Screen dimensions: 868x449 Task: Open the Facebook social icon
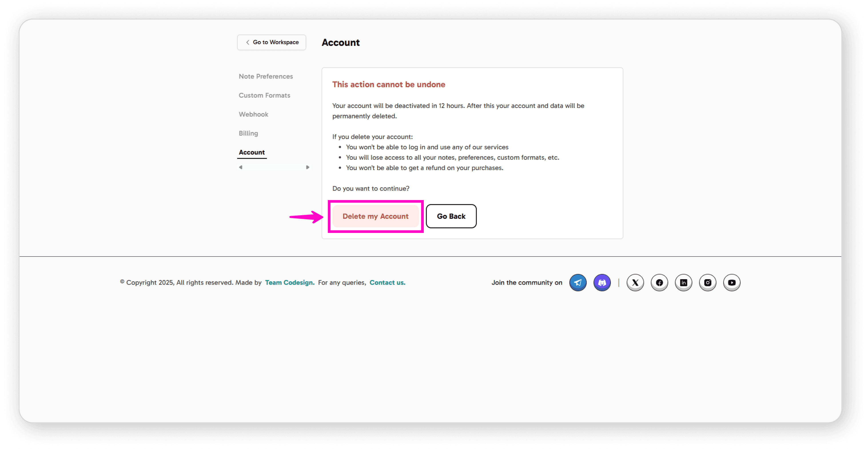click(x=659, y=283)
